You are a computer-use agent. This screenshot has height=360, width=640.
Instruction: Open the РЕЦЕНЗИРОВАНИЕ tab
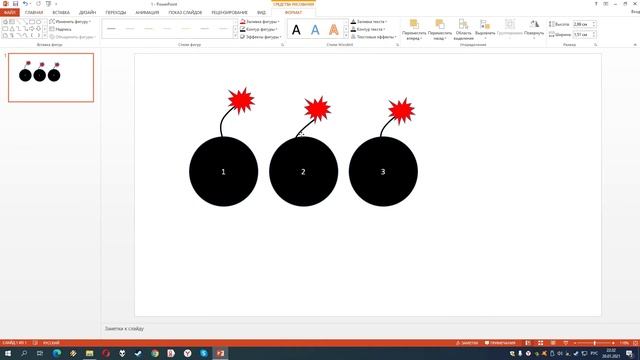(x=229, y=13)
